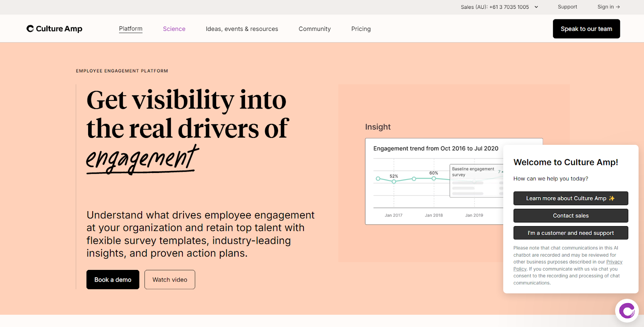Click the 60% data point on chart

click(x=433, y=178)
